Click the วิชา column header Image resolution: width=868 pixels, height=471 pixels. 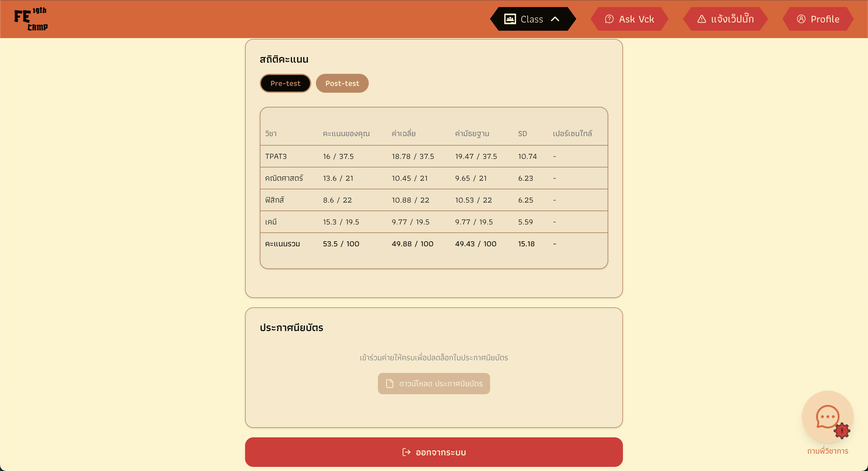point(270,133)
